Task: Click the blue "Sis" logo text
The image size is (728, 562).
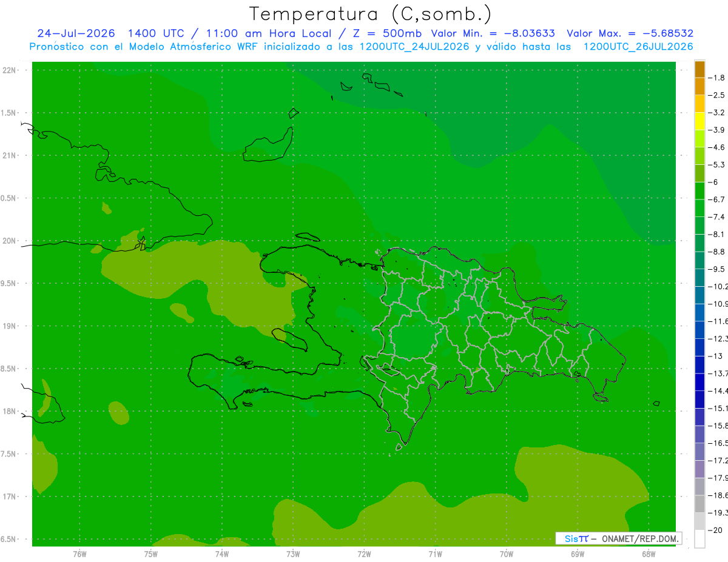Action: (x=571, y=538)
